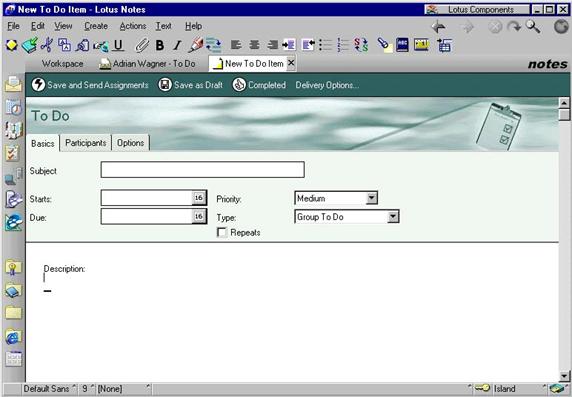Click the Cut scissors toolbar icon

[47, 45]
